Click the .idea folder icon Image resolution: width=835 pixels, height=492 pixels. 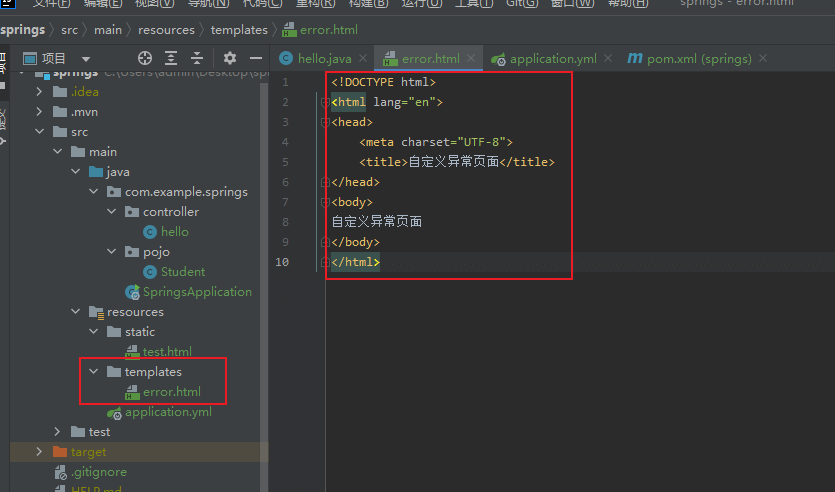click(x=60, y=92)
